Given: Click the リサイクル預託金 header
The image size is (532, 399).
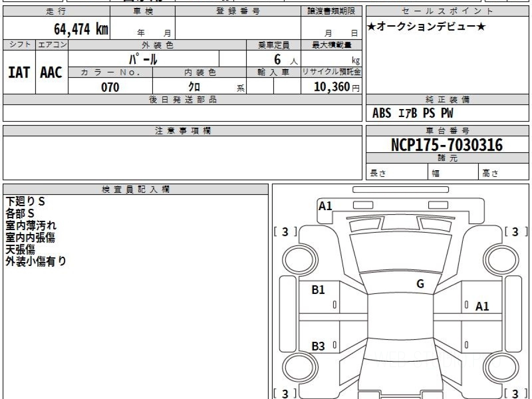Looking at the screenshot, I should coord(332,72).
